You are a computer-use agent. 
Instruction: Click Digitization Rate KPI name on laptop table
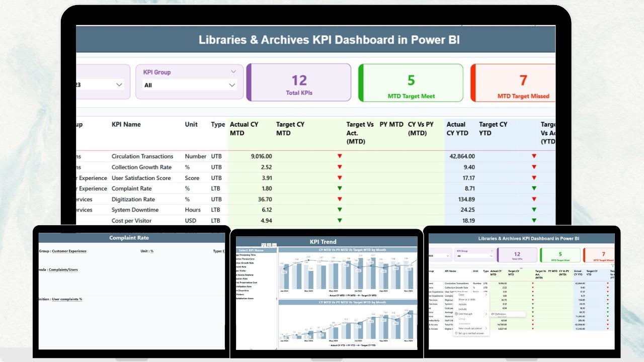tap(133, 199)
